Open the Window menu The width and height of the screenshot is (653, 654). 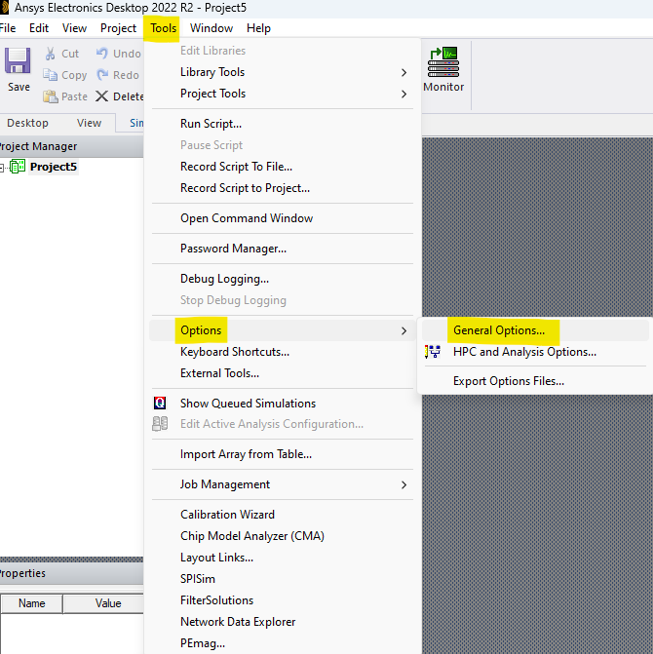click(x=211, y=28)
